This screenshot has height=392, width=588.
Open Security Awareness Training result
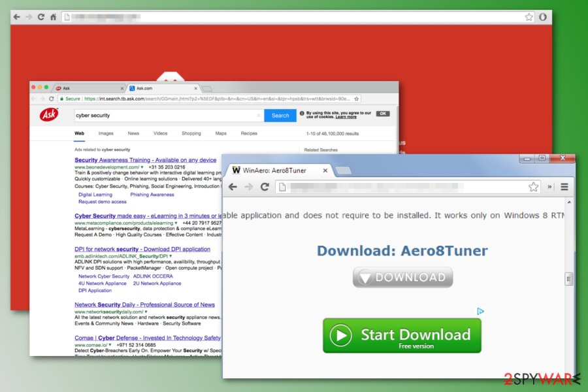point(146,160)
